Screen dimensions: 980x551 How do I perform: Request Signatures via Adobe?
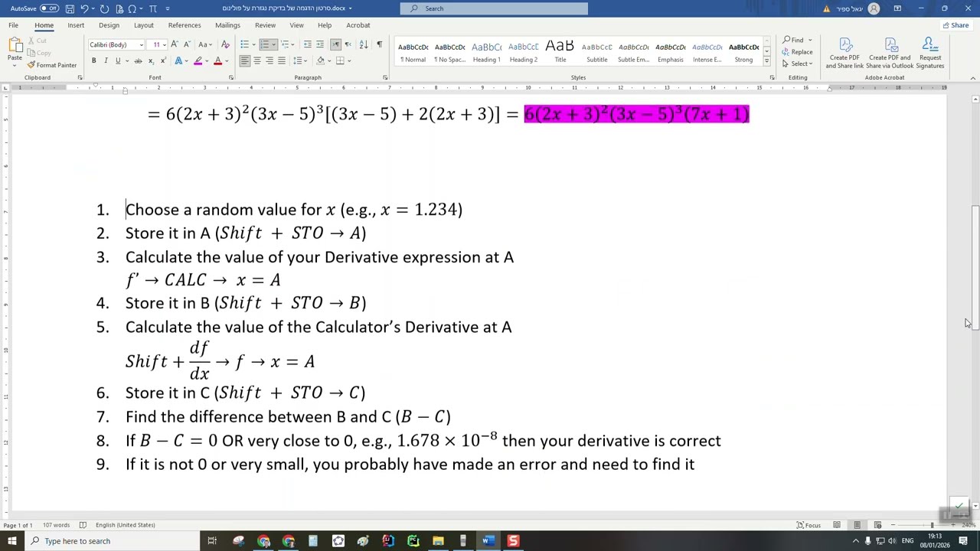click(930, 54)
